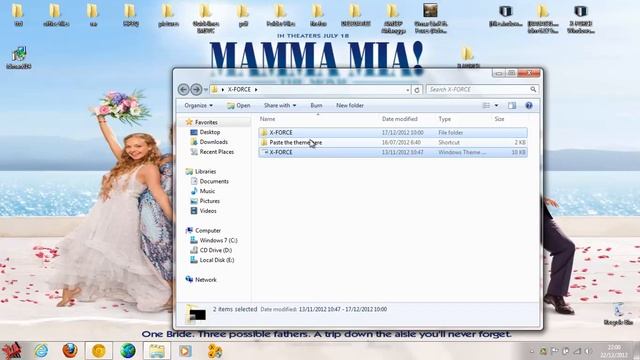Go forward using the Explorer forward arrow
Screen dimensions: 640x360
coord(196,89)
